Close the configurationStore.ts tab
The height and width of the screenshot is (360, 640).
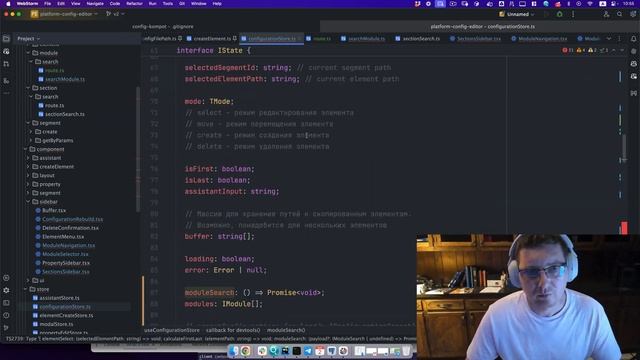tap(299, 39)
